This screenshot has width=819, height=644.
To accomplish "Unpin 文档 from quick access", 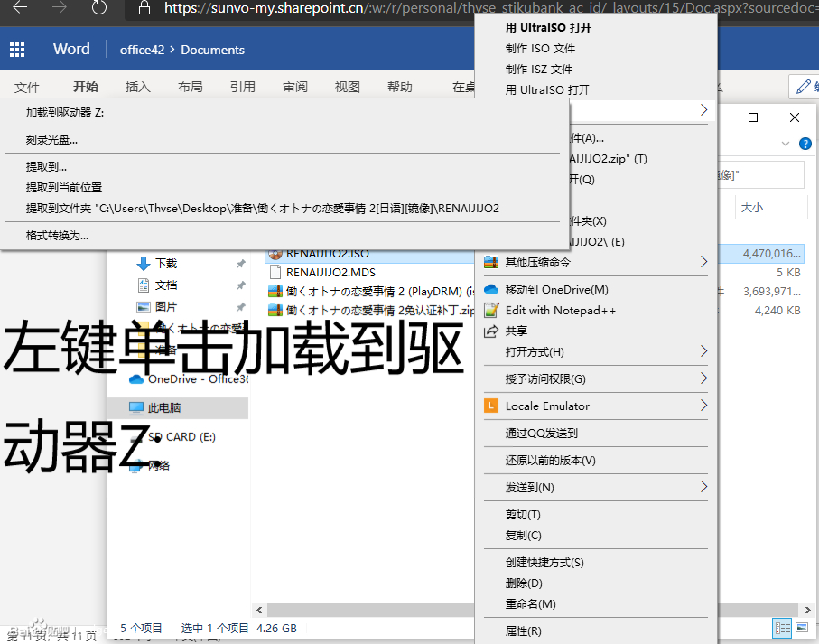I will (x=241, y=285).
